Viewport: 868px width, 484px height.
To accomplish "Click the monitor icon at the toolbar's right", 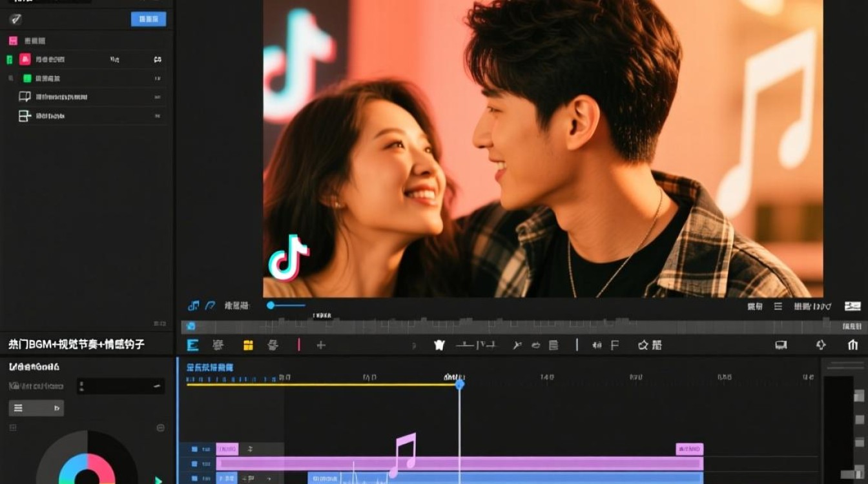I will click(781, 345).
